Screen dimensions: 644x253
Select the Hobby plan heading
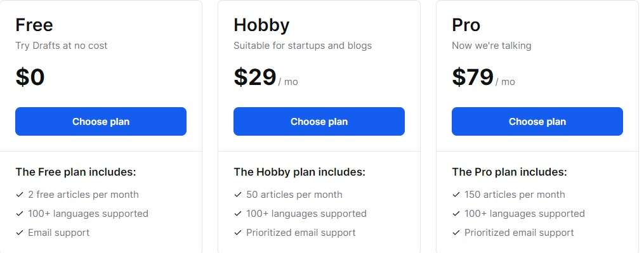point(261,25)
